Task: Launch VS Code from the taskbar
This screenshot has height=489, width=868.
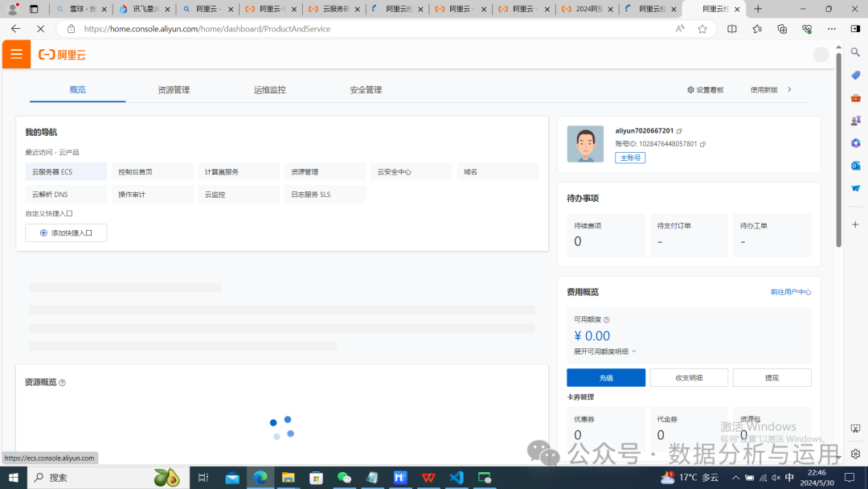Action: [457, 478]
